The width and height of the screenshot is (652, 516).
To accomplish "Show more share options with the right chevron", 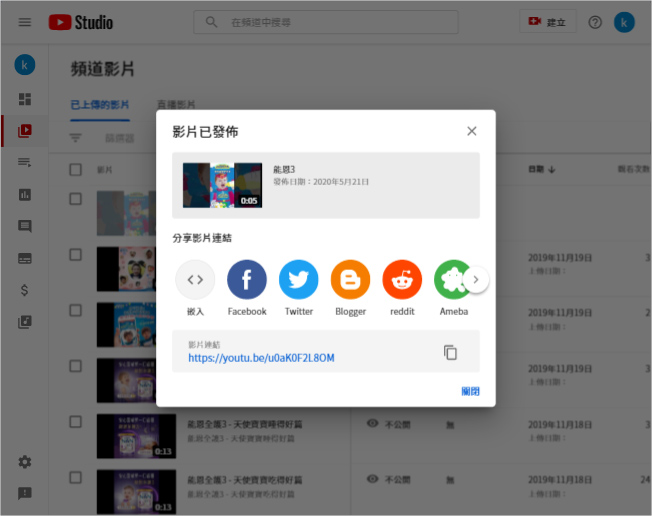I will coord(476,279).
